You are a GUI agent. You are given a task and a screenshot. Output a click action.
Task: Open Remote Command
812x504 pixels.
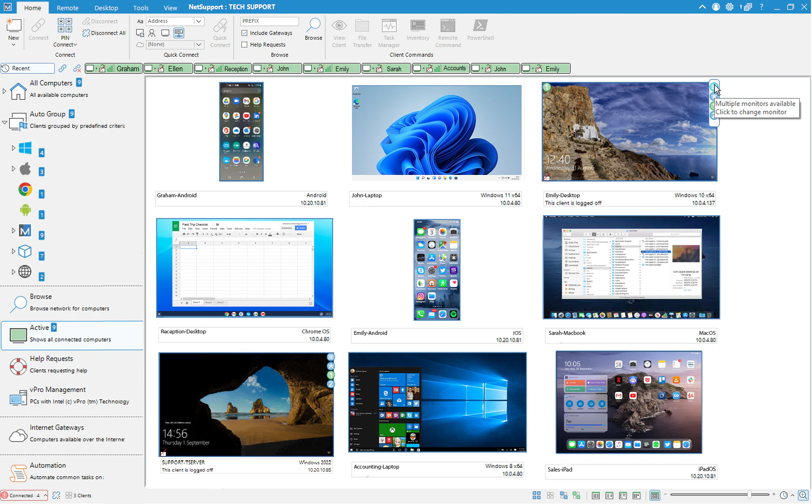[447, 32]
